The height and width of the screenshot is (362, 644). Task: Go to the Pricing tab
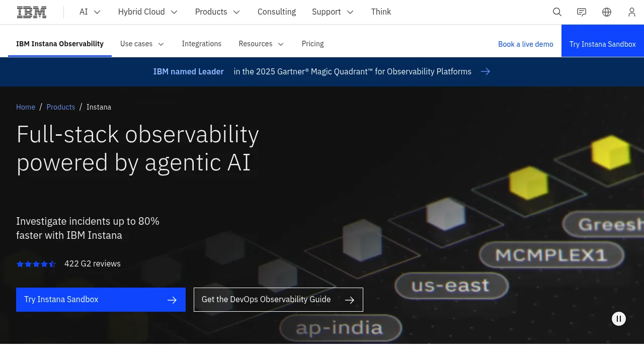tap(313, 44)
